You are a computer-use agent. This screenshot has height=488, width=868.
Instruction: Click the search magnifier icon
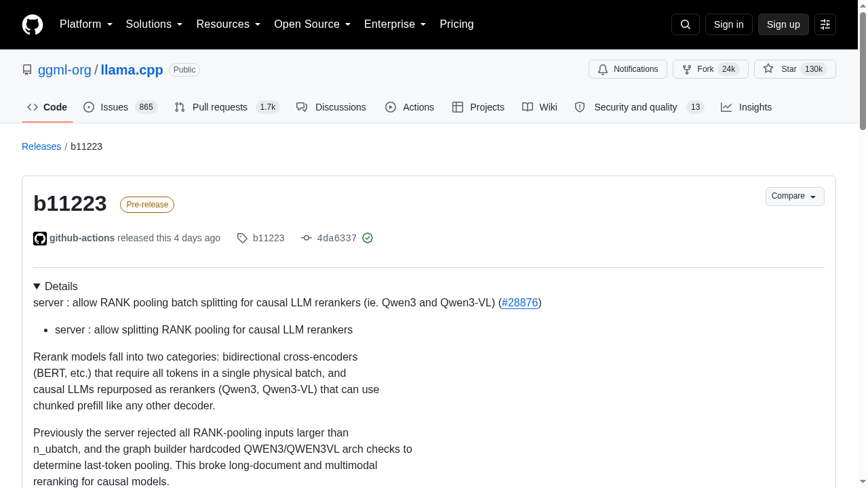point(685,24)
